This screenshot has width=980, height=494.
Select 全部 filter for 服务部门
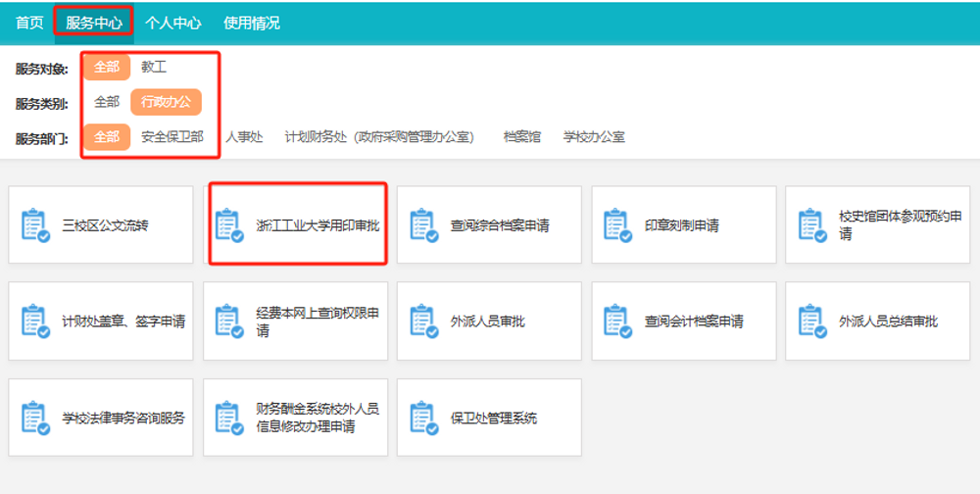(107, 137)
